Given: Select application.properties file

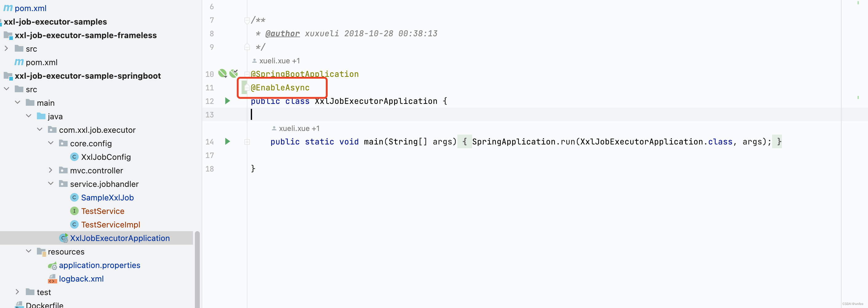Looking at the screenshot, I should click(99, 265).
